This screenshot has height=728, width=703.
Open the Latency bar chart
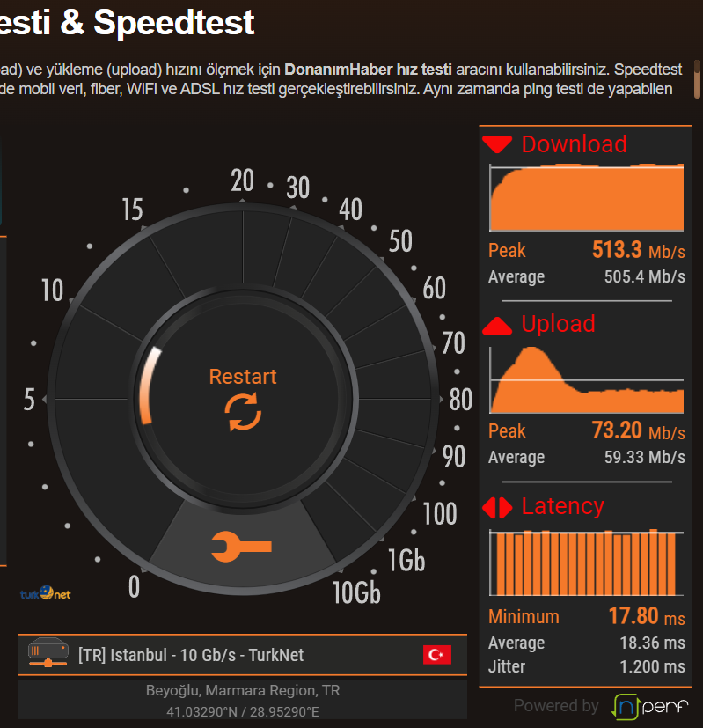tap(586, 563)
